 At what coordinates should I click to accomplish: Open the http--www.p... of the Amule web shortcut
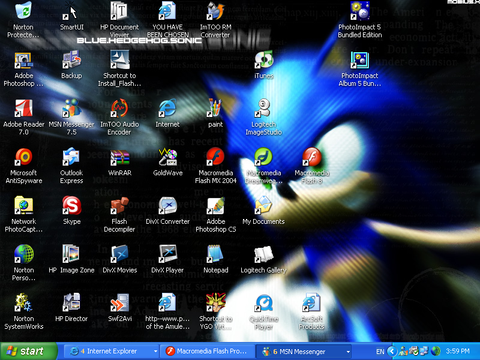[167, 302]
